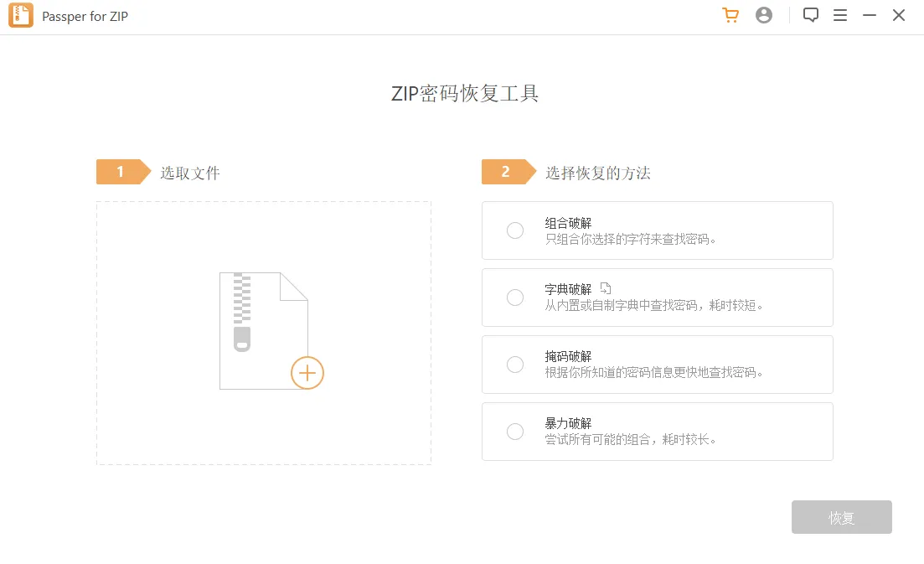This screenshot has height=564, width=924.
Task: Select the 掩码破解 radio button
Action: click(x=515, y=365)
